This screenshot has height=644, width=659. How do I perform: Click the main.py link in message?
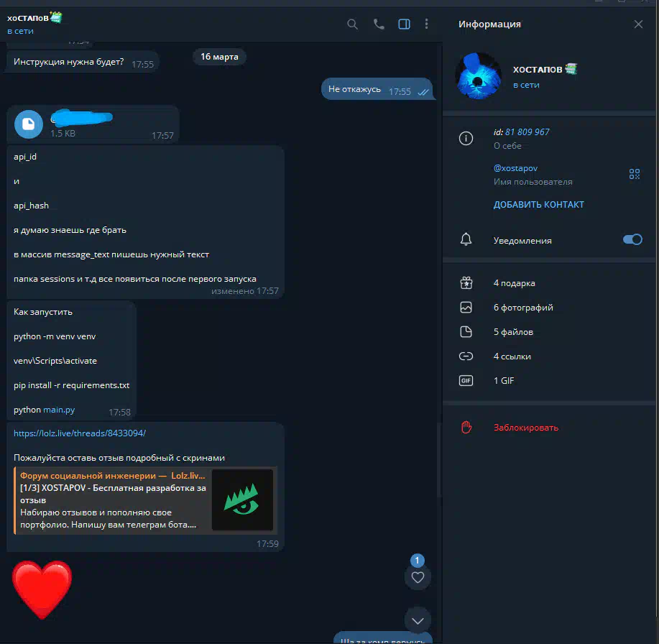pyautogui.click(x=59, y=410)
